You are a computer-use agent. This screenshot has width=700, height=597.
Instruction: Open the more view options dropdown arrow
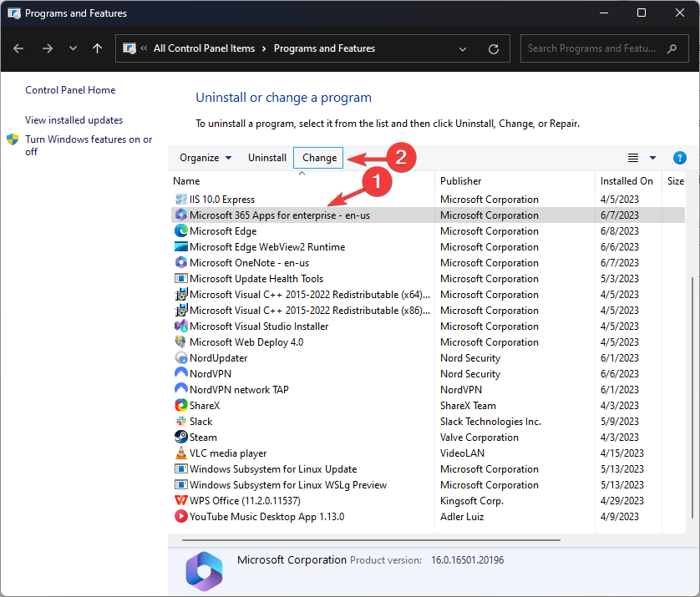tap(652, 158)
